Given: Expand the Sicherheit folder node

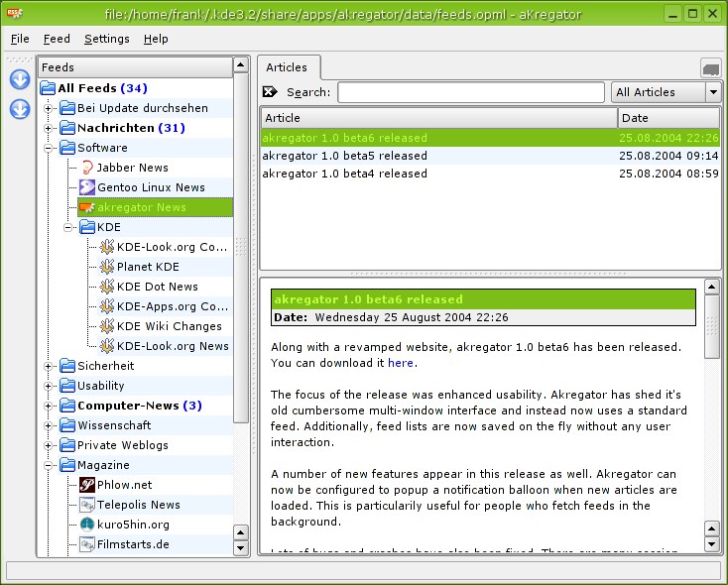Looking at the screenshot, I should point(48,366).
